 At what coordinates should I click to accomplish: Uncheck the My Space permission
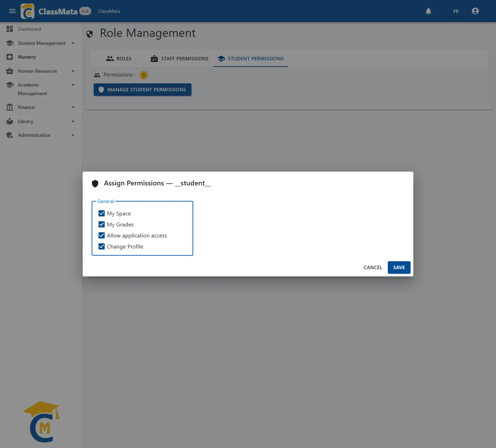coord(102,213)
